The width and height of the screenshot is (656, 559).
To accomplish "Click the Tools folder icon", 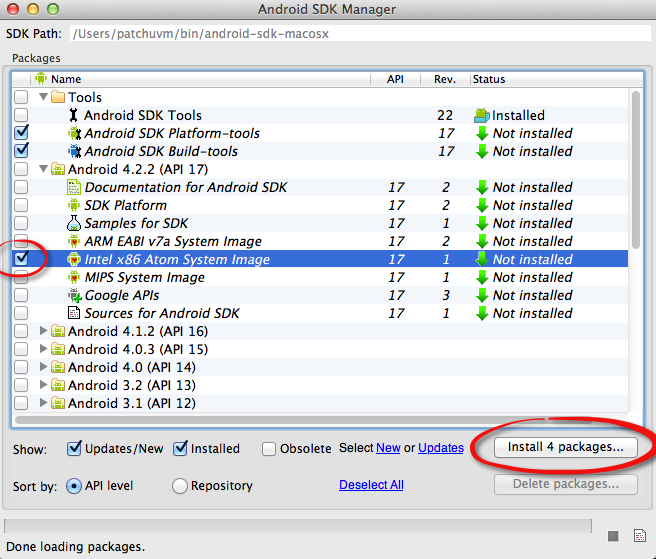I will (58, 97).
